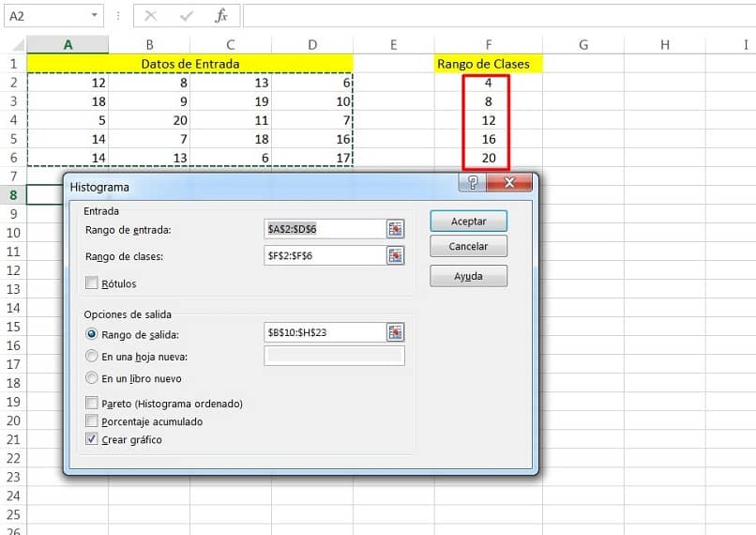Toggle the Rótulos checkbox
Screen dimensions: 756x535
click(92, 283)
